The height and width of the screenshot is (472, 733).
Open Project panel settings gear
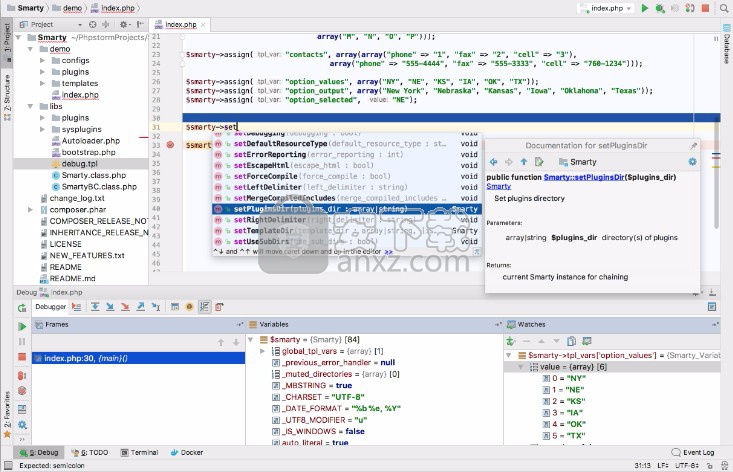tap(123, 24)
